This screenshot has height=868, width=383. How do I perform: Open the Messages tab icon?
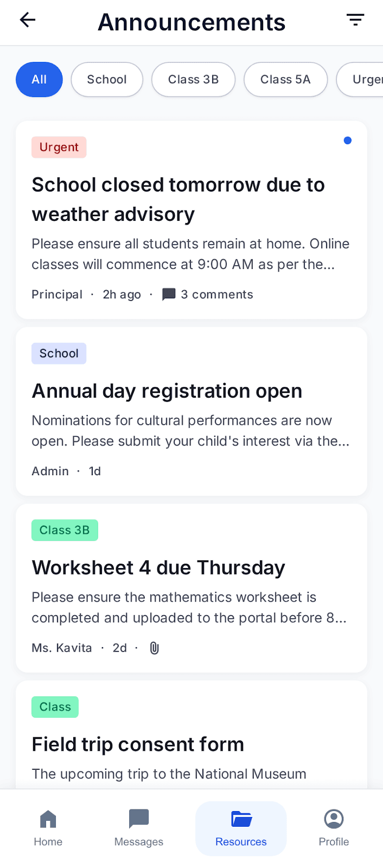139,819
